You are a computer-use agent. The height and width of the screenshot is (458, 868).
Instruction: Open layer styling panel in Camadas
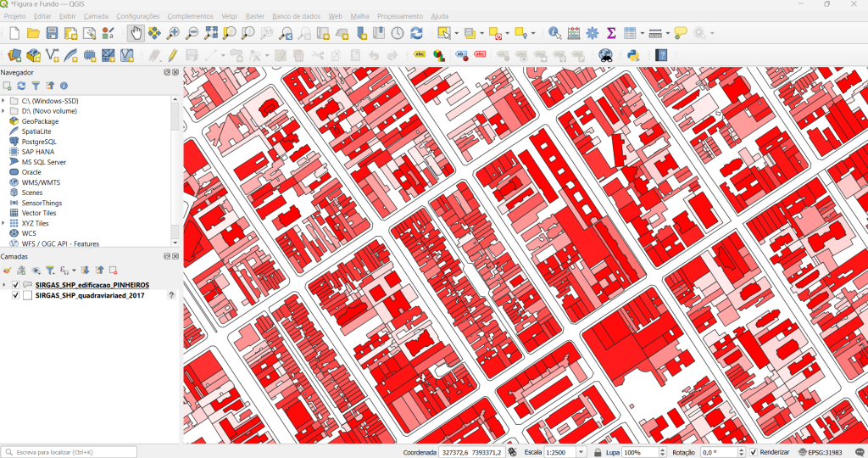[x=7, y=271]
